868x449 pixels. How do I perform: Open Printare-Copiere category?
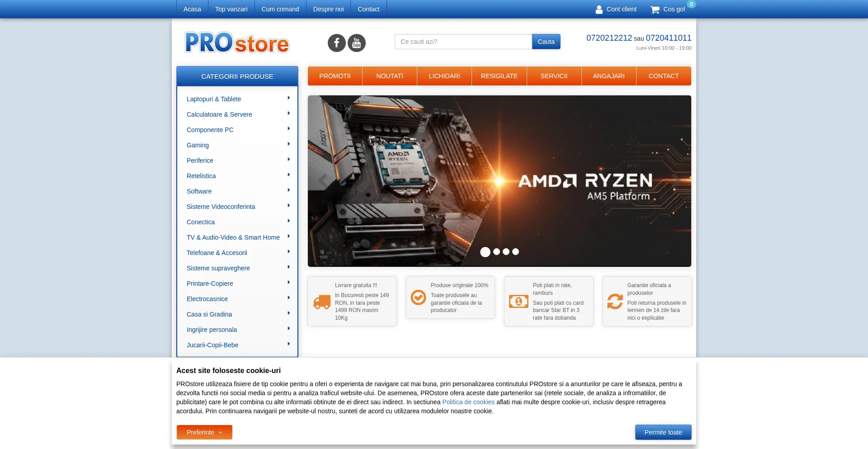click(210, 284)
